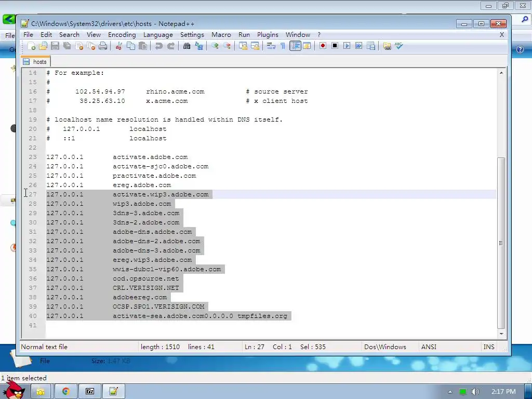Click the volume speaker tray icon
The image size is (532, 399).
475,392
